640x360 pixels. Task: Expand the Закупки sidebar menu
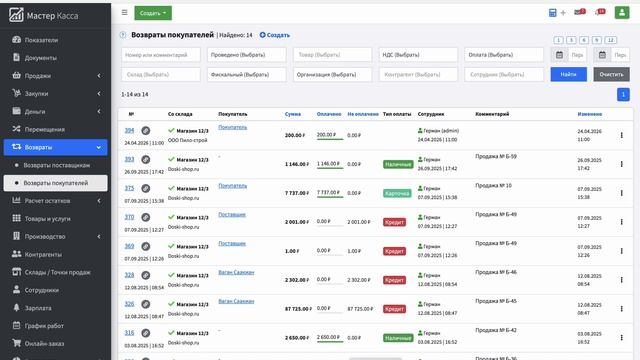click(56, 93)
